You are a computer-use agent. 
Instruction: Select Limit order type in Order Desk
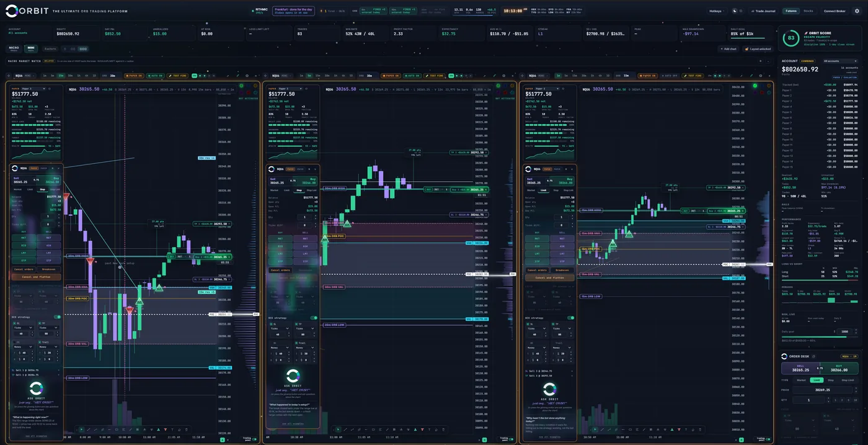817,380
